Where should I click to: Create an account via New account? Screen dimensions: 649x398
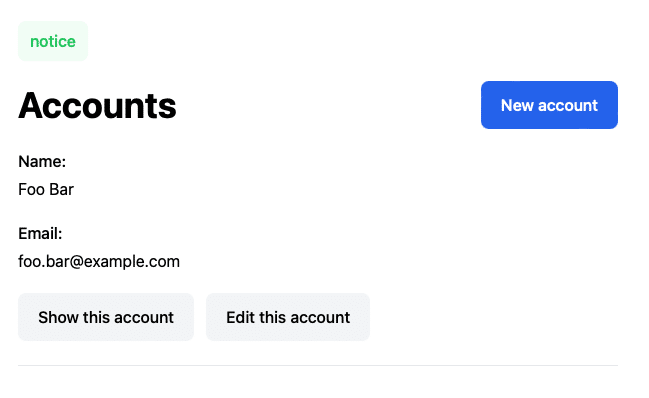tap(549, 105)
